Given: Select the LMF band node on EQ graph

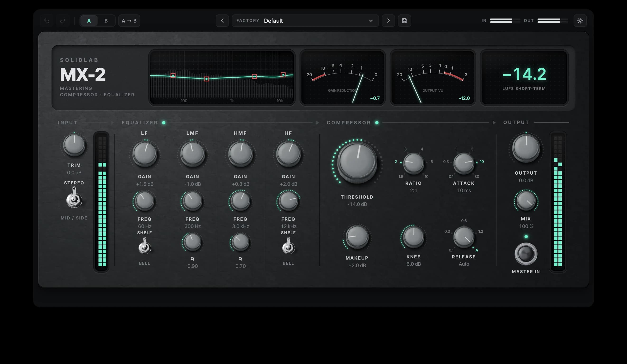Looking at the screenshot, I should [206, 79].
